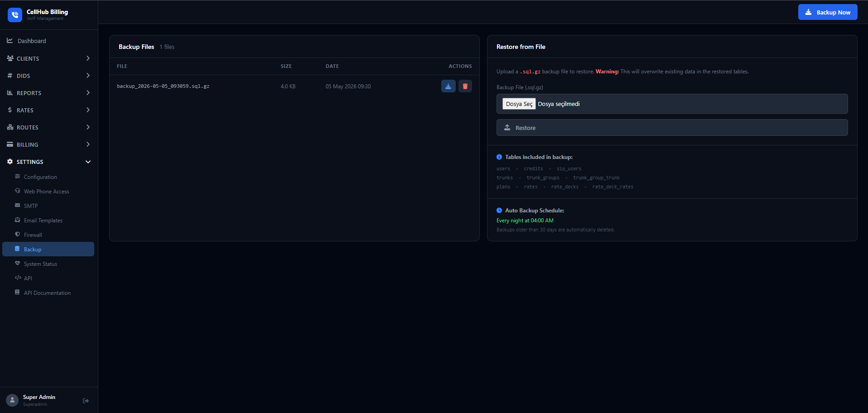Click the Dosya seçilmedi file status text

point(559,104)
